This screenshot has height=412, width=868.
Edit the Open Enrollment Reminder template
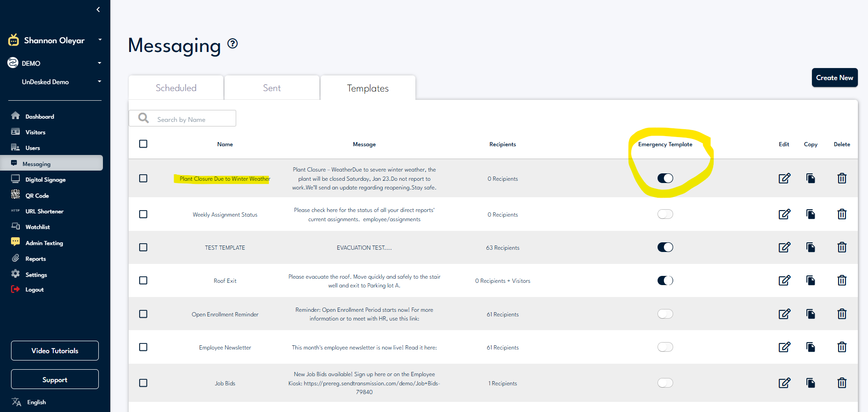784,314
